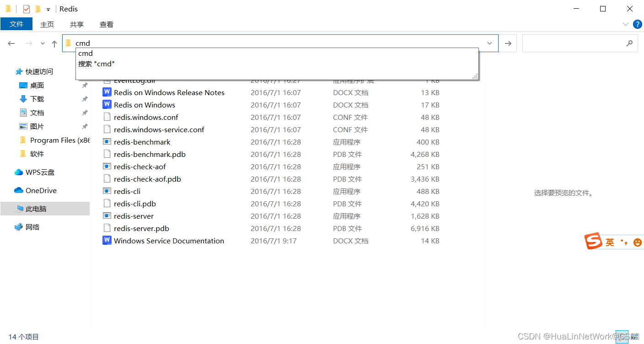Viewport: 644px width, 344px height.
Task: Switch to details view icon in status bar
Action: point(622,337)
